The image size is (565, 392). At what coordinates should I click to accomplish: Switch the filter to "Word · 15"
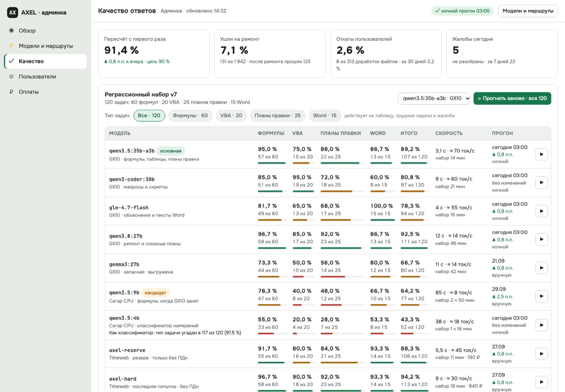(x=325, y=116)
